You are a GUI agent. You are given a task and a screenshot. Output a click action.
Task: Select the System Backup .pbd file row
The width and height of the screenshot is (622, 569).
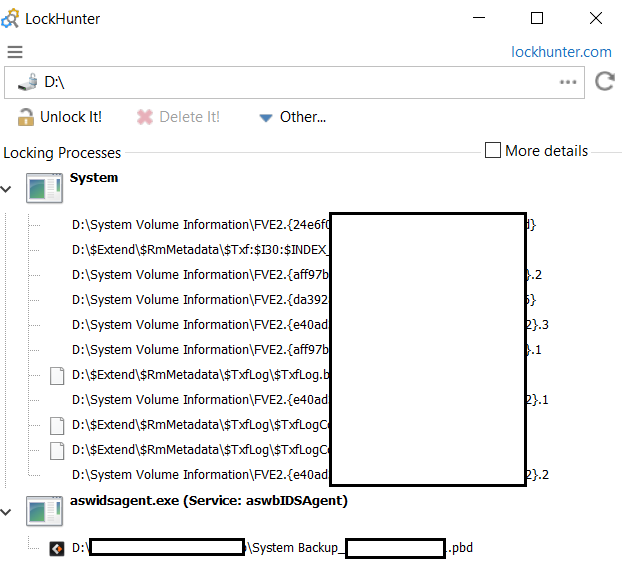(272, 548)
